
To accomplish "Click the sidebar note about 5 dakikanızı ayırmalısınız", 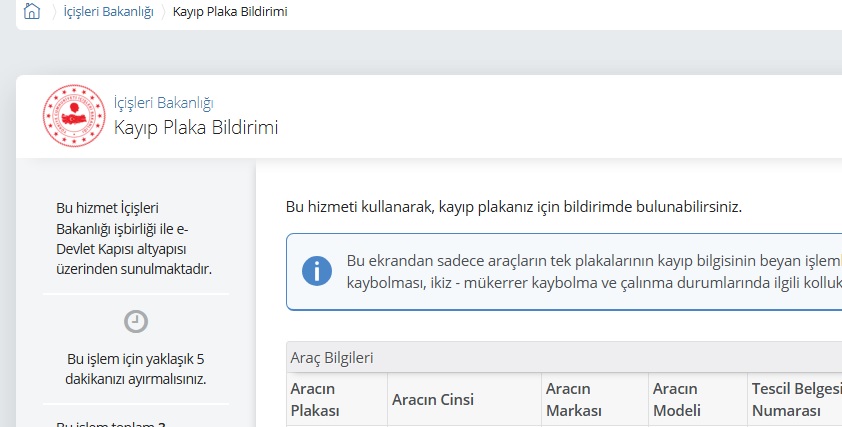I will [x=136, y=369].
